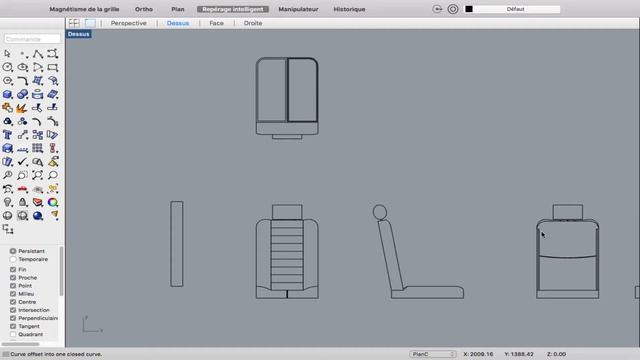Image resolution: width=640 pixels, height=360 pixels.
Task: Enable the Historique recording button
Action: pos(349,9)
